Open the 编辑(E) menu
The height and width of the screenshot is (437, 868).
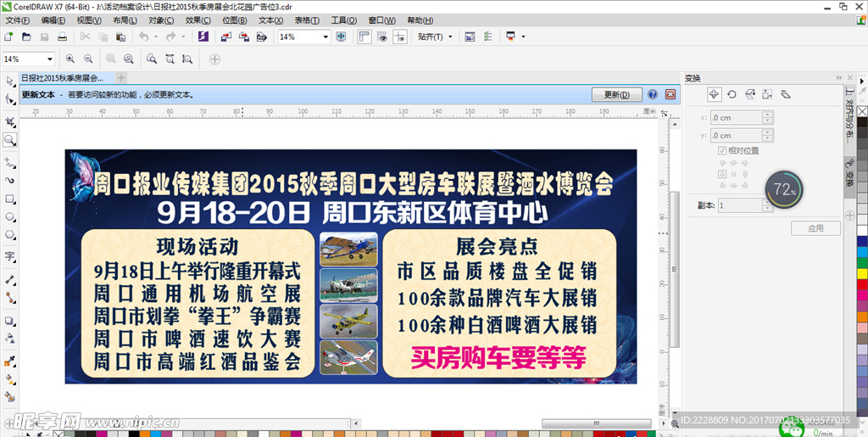pos(53,20)
